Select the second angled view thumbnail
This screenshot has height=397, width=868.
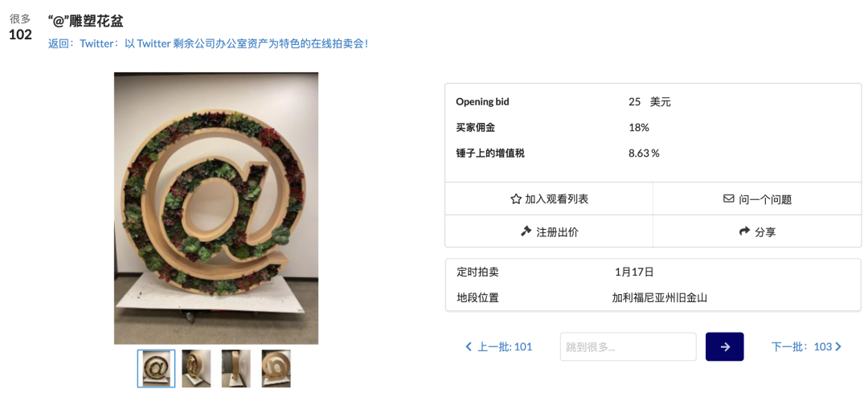pos(197,368)
